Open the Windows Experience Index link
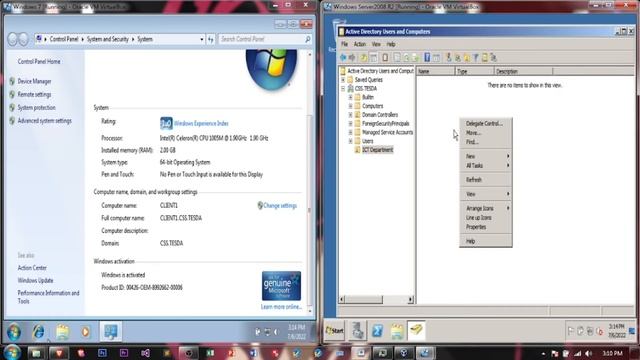This screenshot has height=360, width=640. pyautogui.click(x=201, y=123)
